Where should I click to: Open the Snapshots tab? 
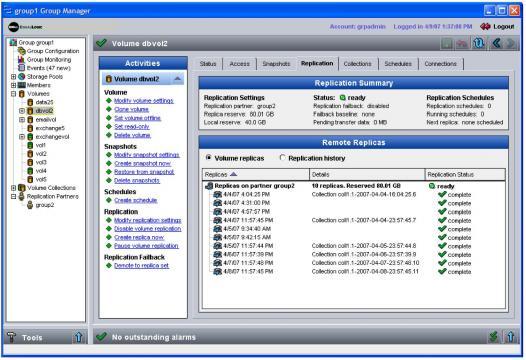pos(276,64)
